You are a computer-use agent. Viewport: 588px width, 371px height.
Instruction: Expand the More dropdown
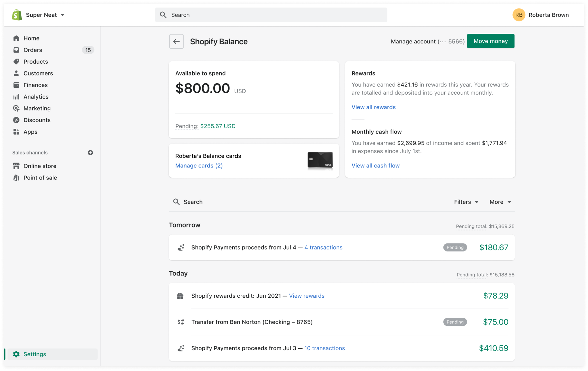pyautogui.click(x=500, y=202)
